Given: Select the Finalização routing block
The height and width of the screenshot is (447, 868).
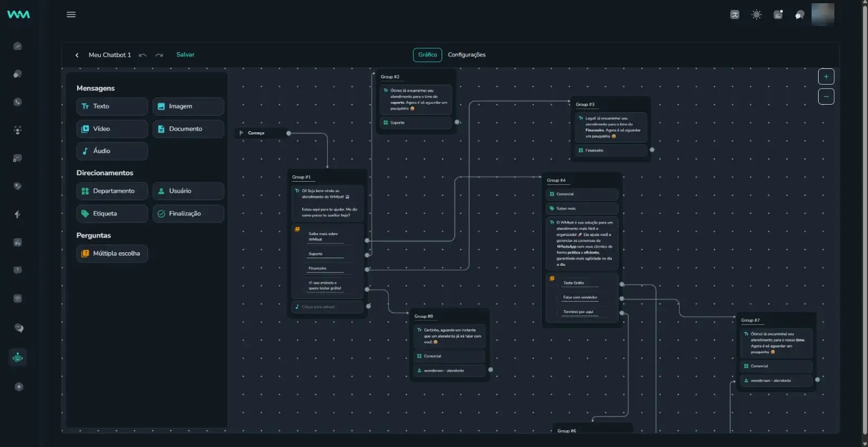Looking at the screenshot, I should click(188, 213).
